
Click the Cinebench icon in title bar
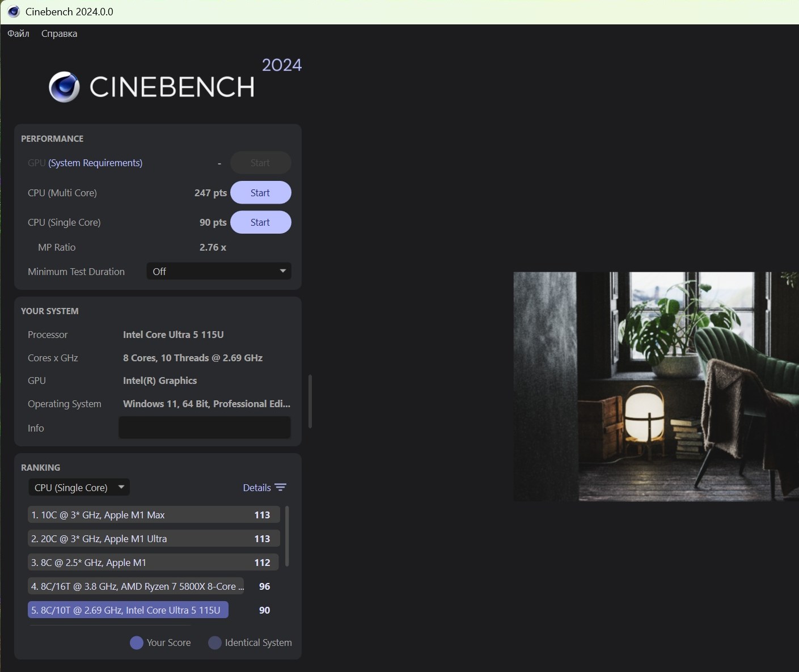tap(14, 12)
